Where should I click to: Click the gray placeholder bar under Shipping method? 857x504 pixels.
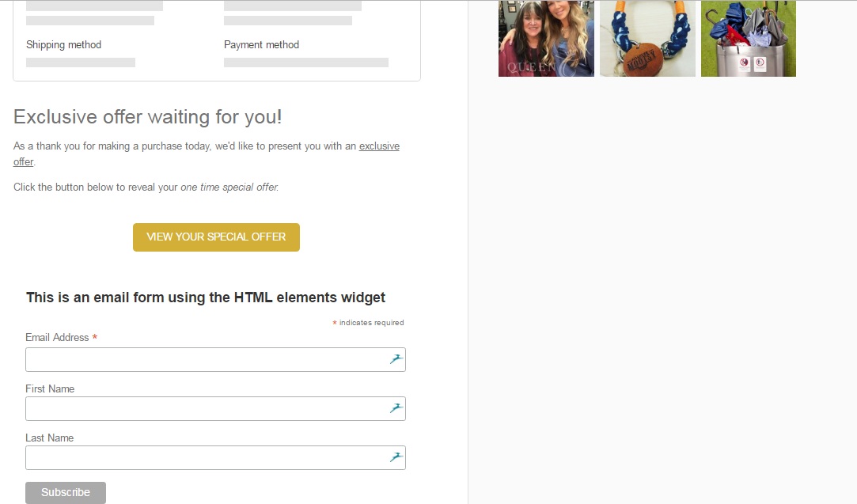80,61
